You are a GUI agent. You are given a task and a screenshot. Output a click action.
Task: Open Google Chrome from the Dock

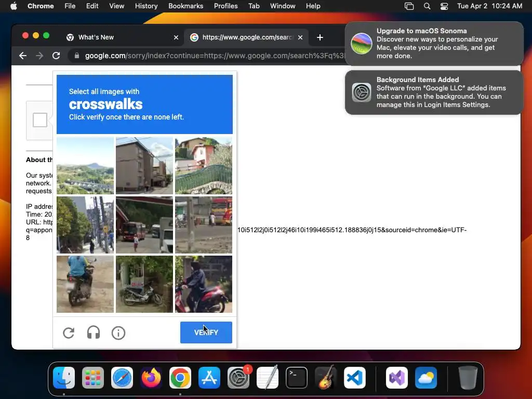pos(180,378)
